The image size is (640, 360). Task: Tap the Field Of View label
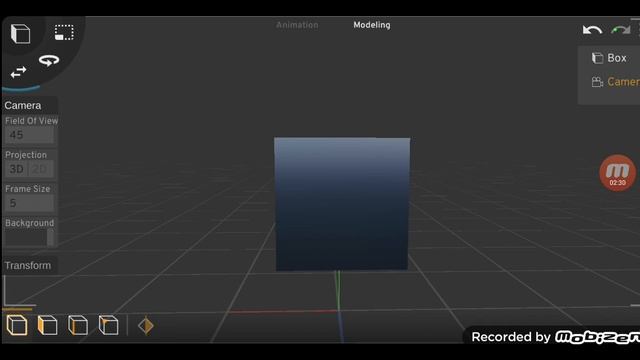pyautogui.click(x=31, y=121)
